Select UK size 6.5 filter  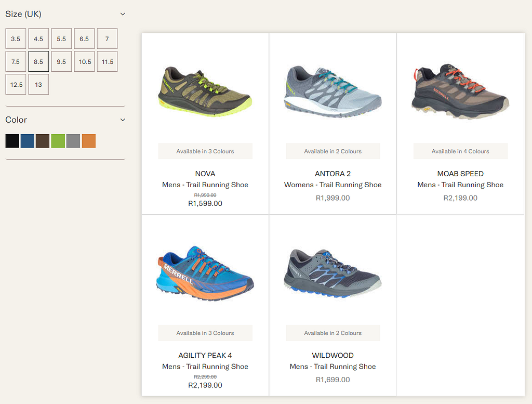(84, 38)
